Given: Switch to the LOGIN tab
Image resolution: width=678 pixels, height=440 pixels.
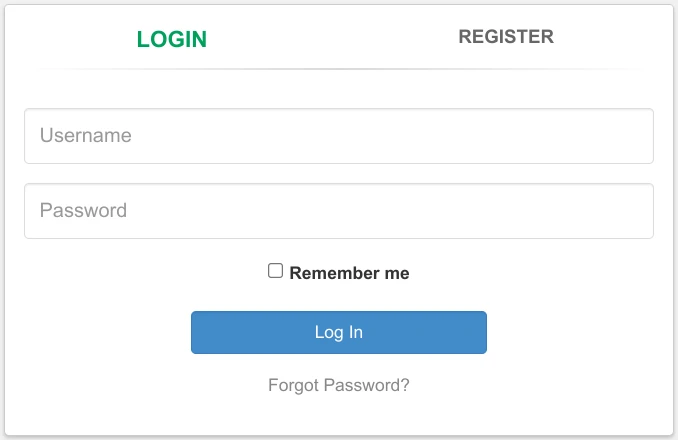Looking at the screenshot, I should pos(172,39).
